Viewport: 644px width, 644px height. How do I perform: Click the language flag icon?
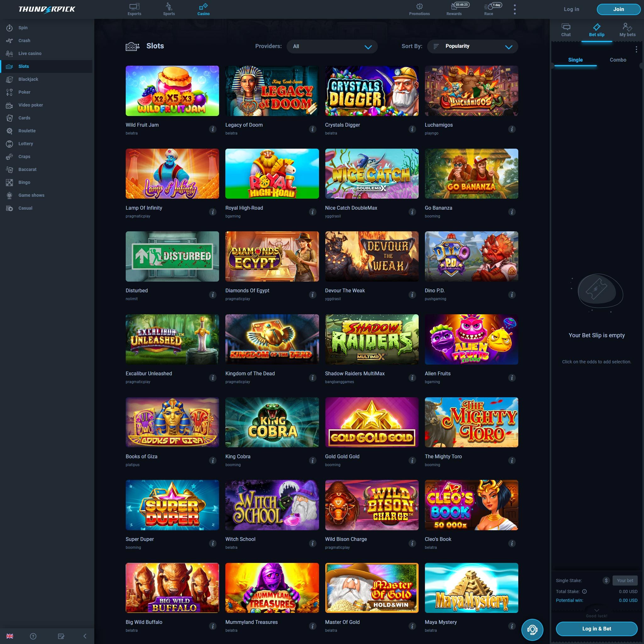click(10, 636)
